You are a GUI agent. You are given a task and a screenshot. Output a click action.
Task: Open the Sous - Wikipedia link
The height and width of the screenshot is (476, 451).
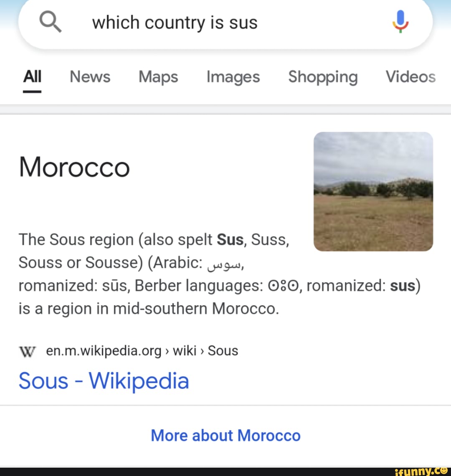point(104,381)
